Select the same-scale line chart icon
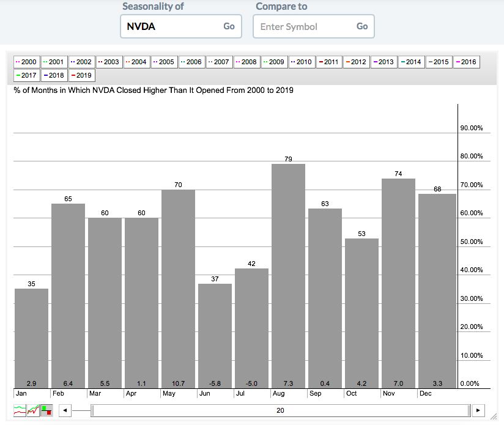 coord(34,410)
